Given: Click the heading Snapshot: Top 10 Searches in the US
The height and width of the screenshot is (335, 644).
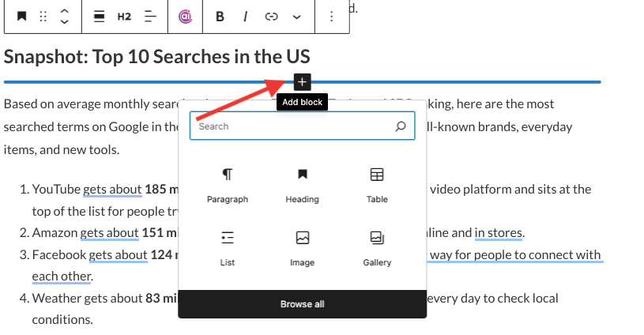Looking at the screenshot, I should (x=157, y=57).
